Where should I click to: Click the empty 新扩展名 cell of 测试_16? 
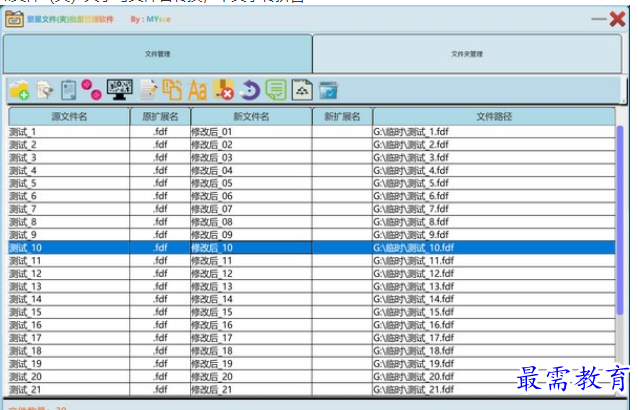pyautogui.click(x=342, y=325)
